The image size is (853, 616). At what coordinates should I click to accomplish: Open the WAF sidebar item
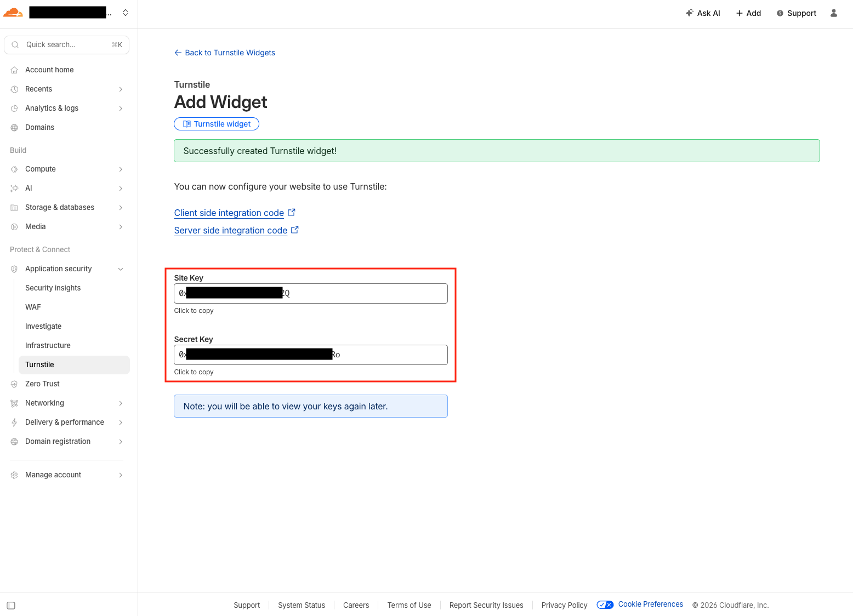pyautogui.click(x=33, y=307)
